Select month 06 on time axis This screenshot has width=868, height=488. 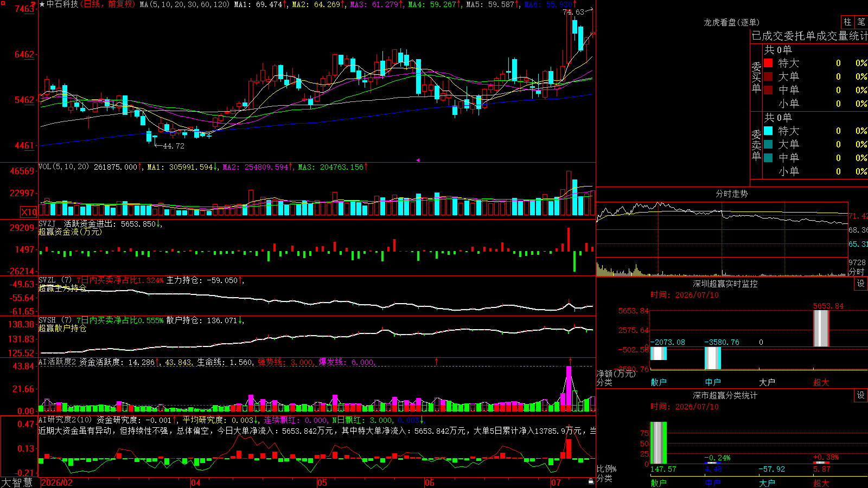click(430, 483)
